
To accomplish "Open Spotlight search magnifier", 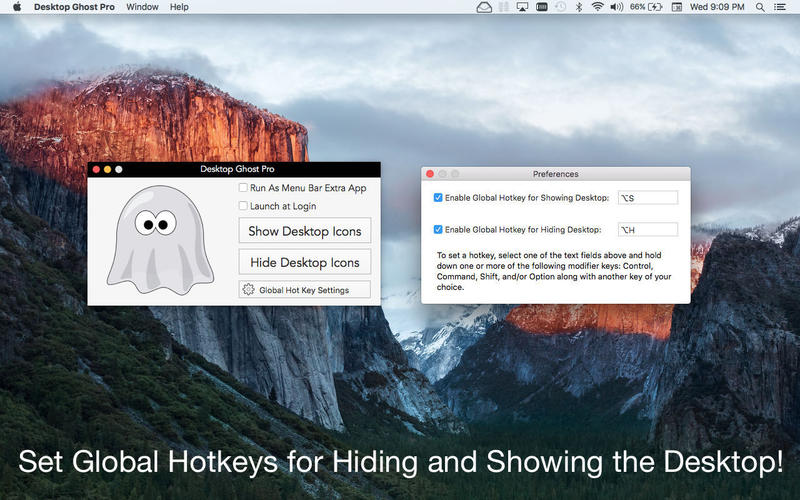I will (x=760, y=7).
